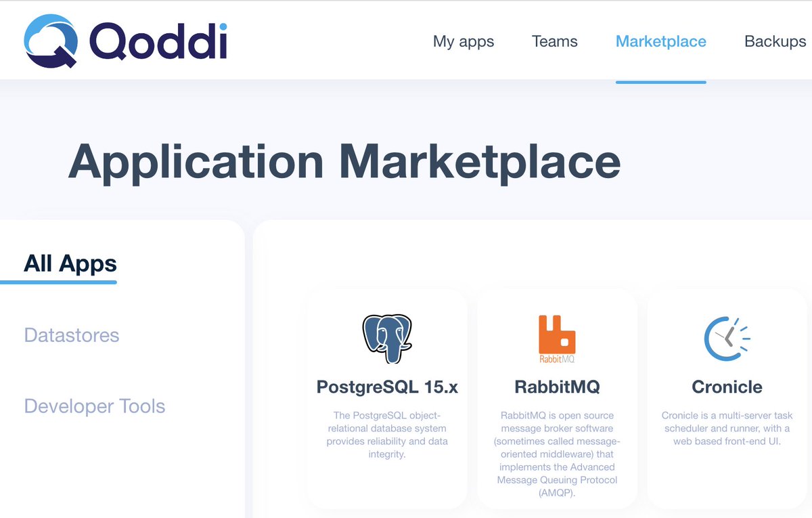Click the Cronicle clock icon
The image size is (812, 518).
(x=727, y=338)
